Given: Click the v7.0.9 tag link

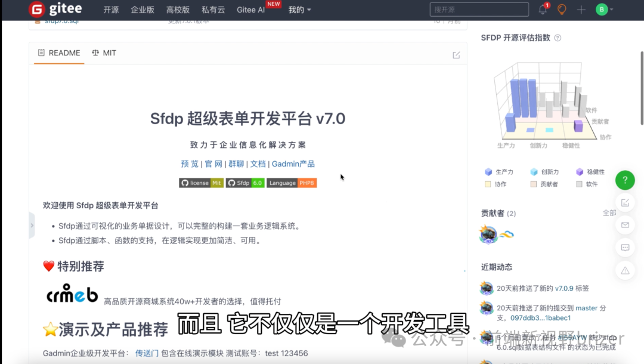Looking at the screenshot, I should pyautogui.click(x=563, y=288).
